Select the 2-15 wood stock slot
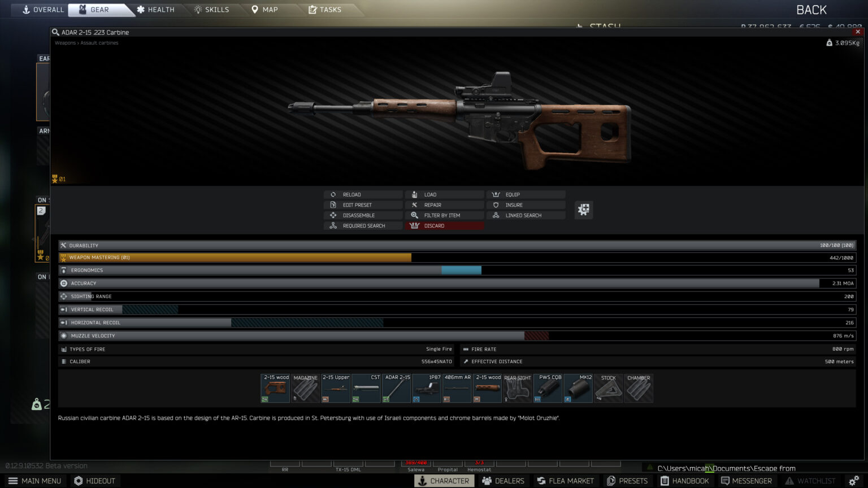Image resolution: width=868 pixels, height=488 pixels. (x=275, y=388)
